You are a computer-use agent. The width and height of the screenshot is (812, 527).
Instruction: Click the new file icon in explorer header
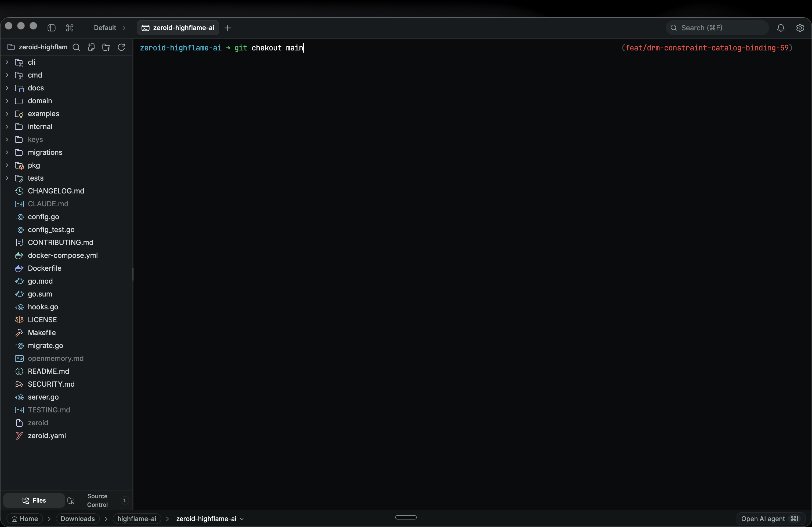[x=91, y=47]
